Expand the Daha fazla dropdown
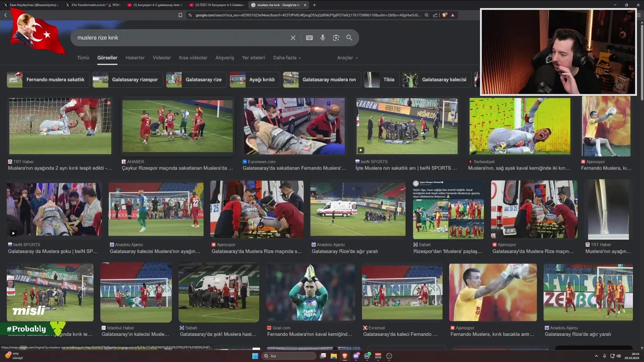 point(287,58)
